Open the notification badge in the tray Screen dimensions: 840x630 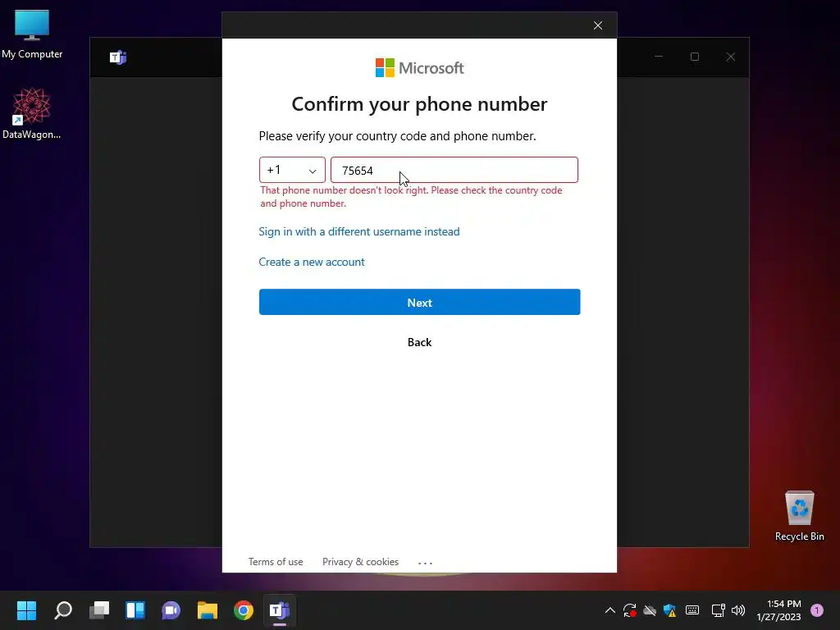pyautogui.click(x=817, y=610)
